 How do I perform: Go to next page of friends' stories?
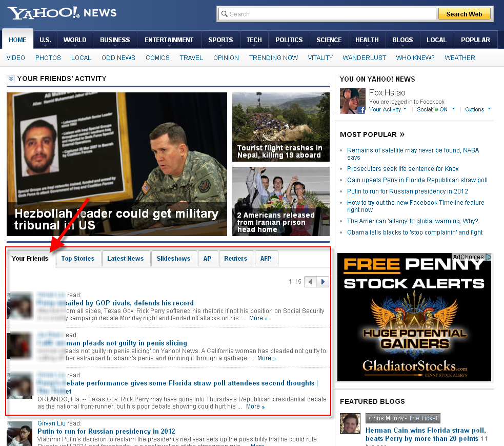pos(322,282)
